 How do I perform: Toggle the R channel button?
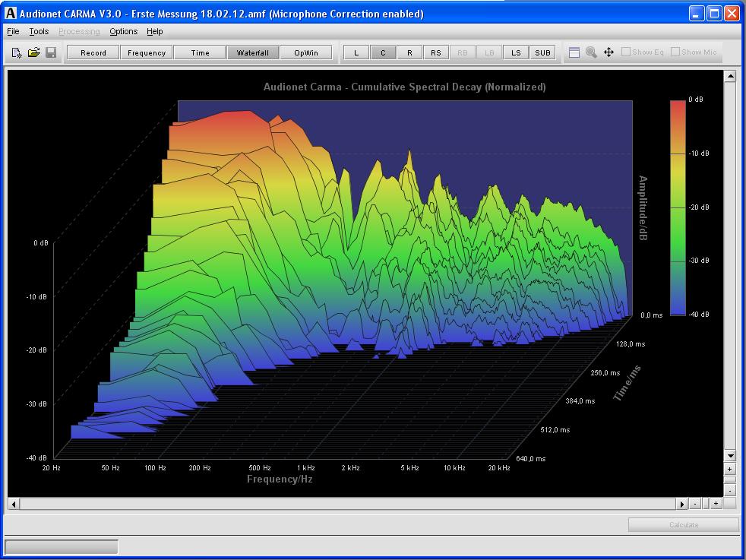[409, 52]
